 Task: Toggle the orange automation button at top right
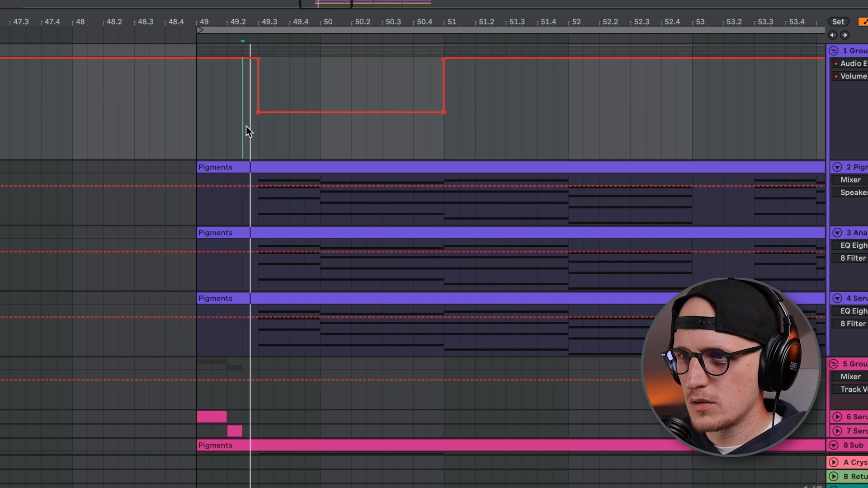pyautogui.click(x=863, y=22)
